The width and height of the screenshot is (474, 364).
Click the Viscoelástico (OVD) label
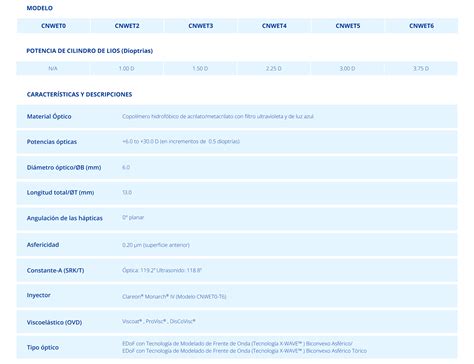54,322
